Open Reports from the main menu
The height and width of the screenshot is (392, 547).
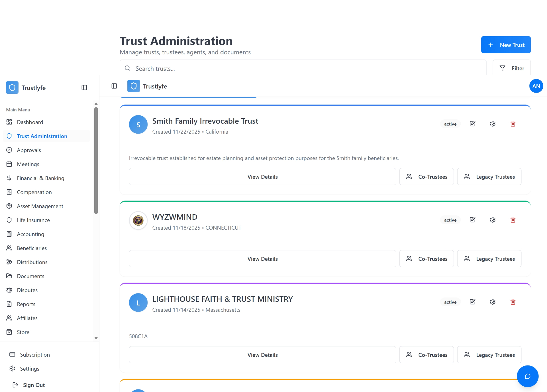click(46, 304)
